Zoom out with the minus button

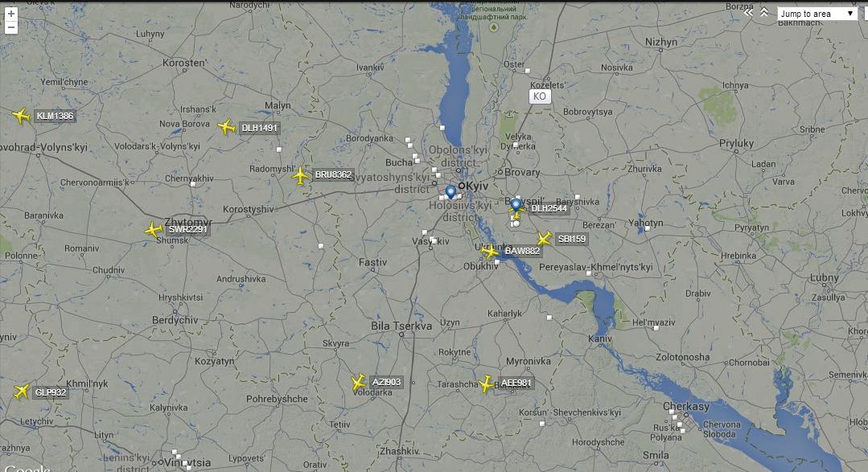[x=10, y=27]
